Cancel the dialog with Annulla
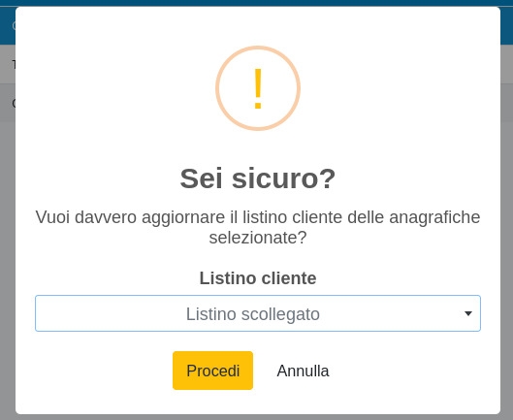Image resolution: width=513 pixels, height=420 pixels. pyautogui.click(x=303, y=371)
